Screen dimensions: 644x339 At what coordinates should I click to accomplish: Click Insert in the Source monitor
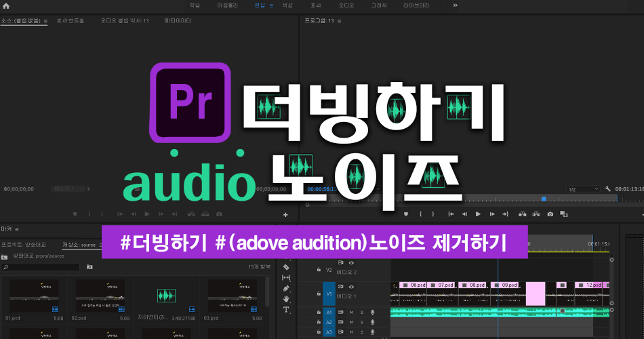coord(191,214)
